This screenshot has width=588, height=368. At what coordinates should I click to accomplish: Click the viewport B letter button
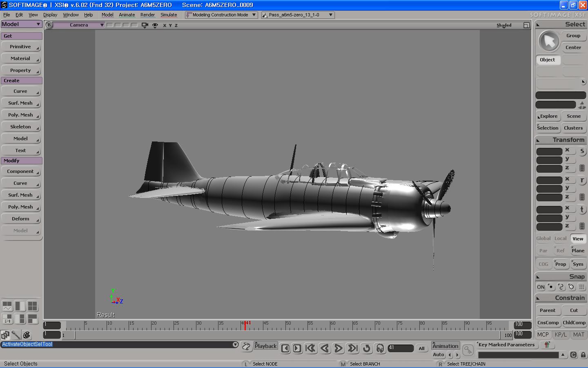click(49, 25)
